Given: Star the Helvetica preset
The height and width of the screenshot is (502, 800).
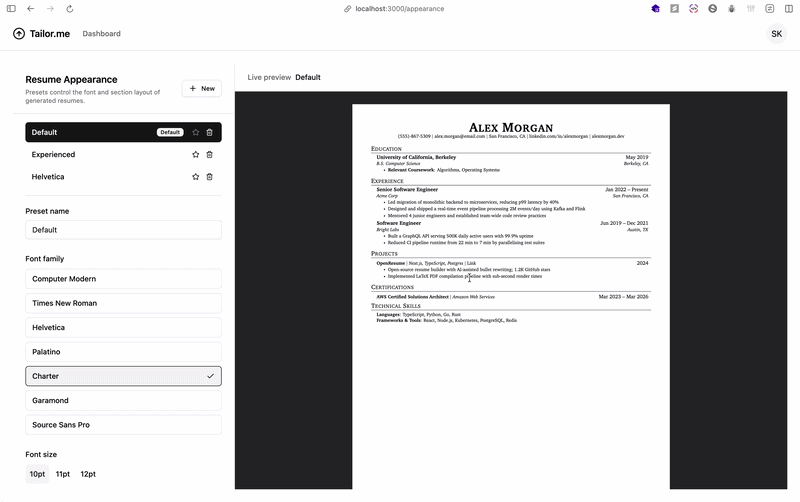Looking at the screenshot, I should [195, 177].
